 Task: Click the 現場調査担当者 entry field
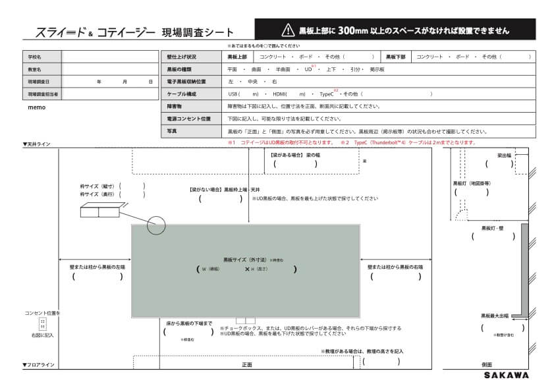click(x=110, y=94)
